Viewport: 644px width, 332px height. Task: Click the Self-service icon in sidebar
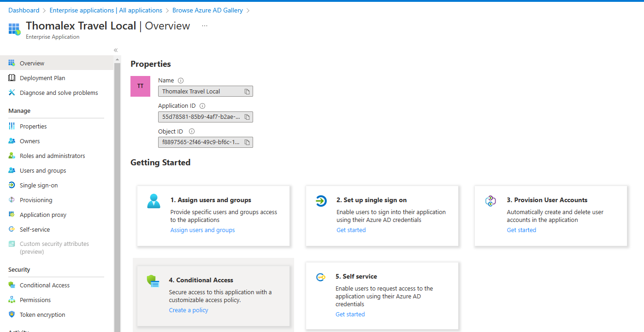tap(12, 229)
